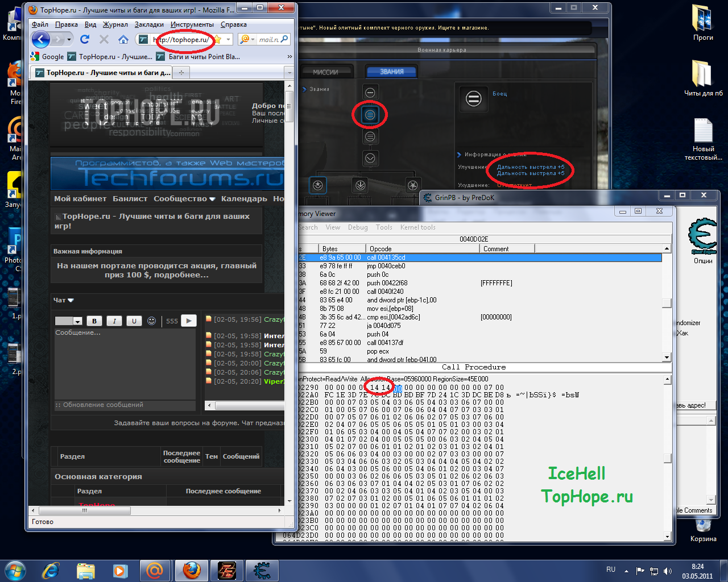Apply italic formatting in chat
Viewport: 728px width, 582px height.
[114, 321]
